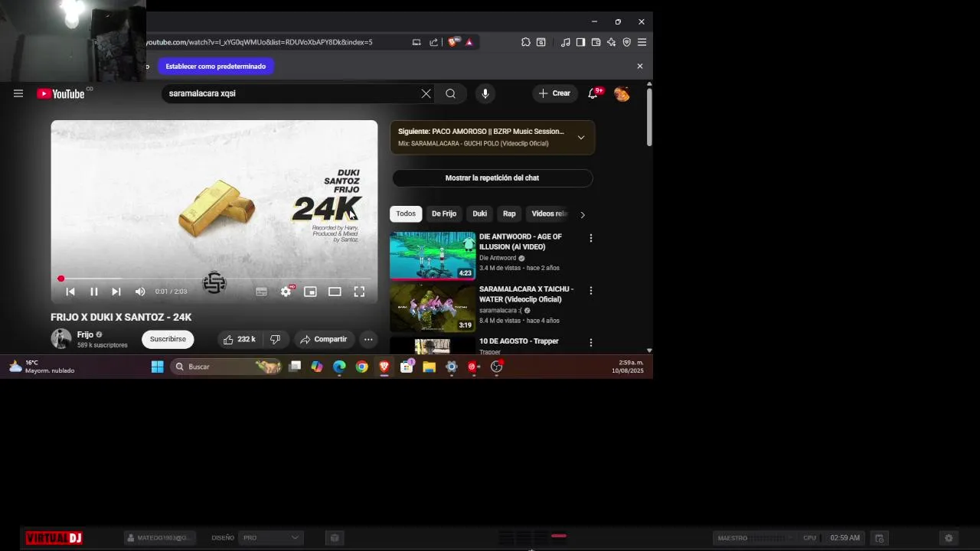This screenshot has width=980, height=551.
Task: Seek on the video progress bar
Action: pos(214,279)
